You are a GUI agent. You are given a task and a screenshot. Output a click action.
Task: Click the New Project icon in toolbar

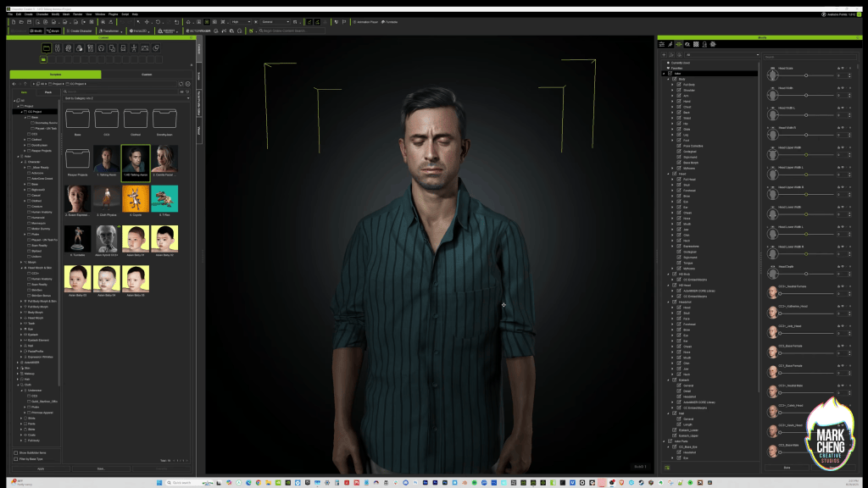[14, 22]
